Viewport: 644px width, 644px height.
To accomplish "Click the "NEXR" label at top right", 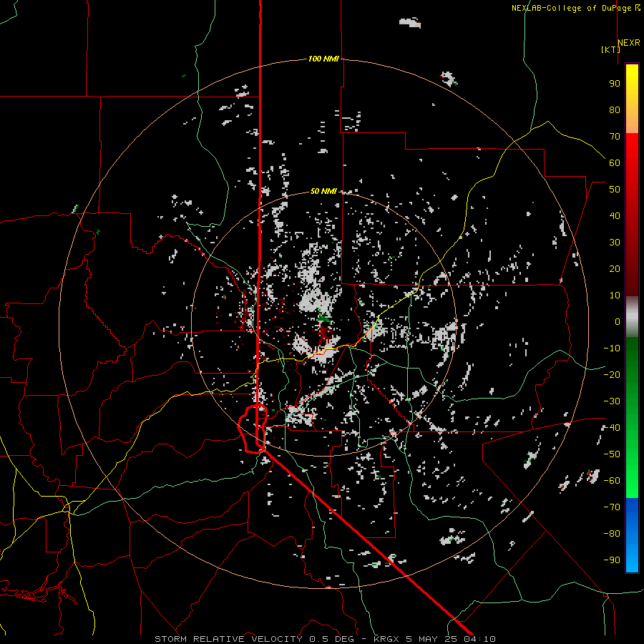I will [x=629, y=43].
